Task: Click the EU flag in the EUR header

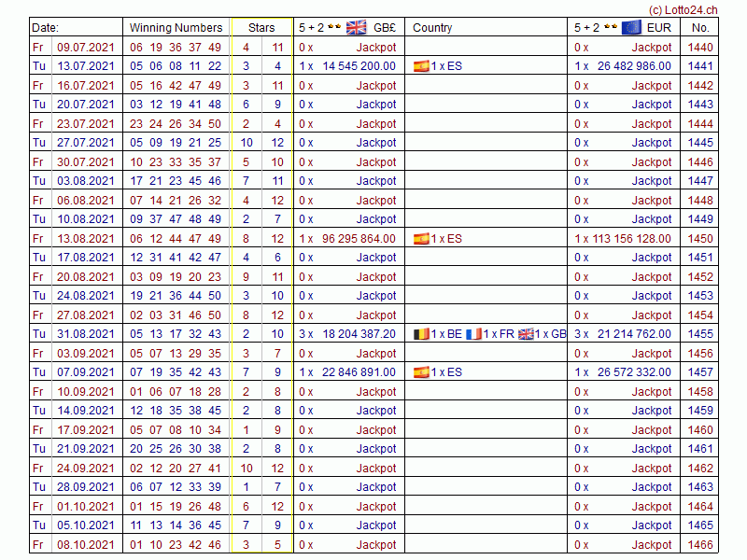Action: point(631,27)
